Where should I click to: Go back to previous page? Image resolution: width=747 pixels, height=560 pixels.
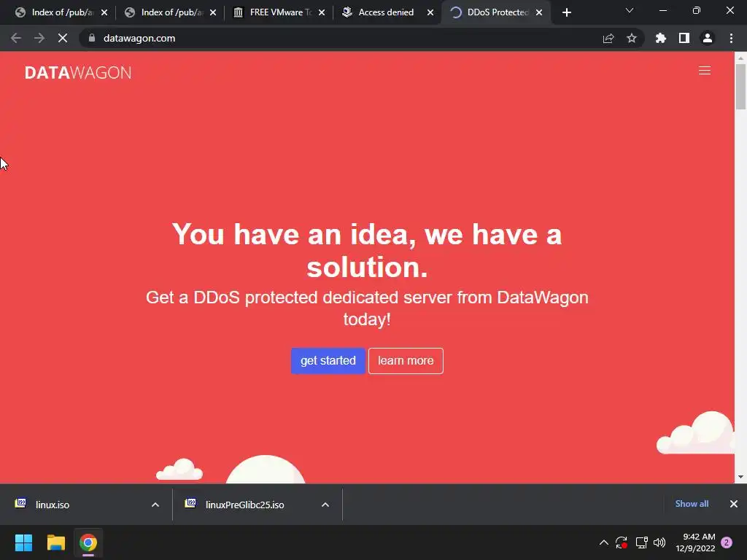pos(16,38)
